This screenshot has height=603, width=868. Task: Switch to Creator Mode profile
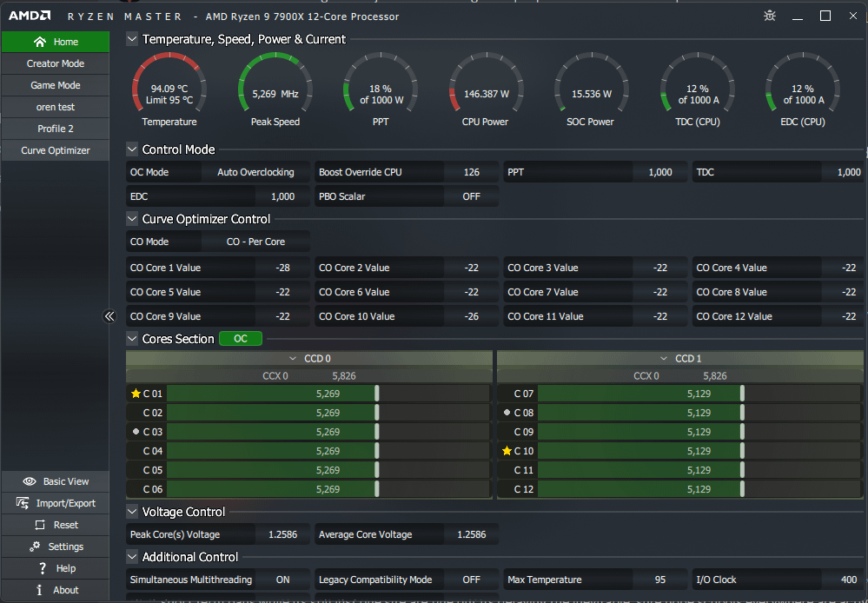pyautogui.click(x=56, y=63)
